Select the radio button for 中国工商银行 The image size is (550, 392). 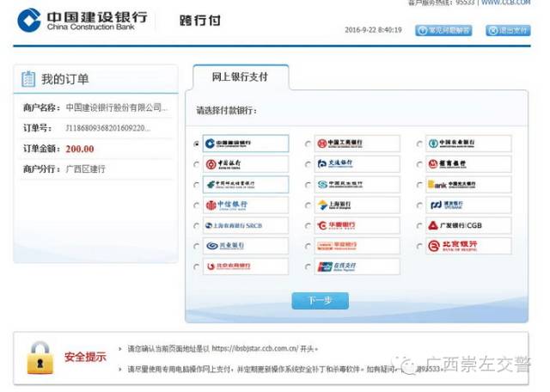click(308, 144)
